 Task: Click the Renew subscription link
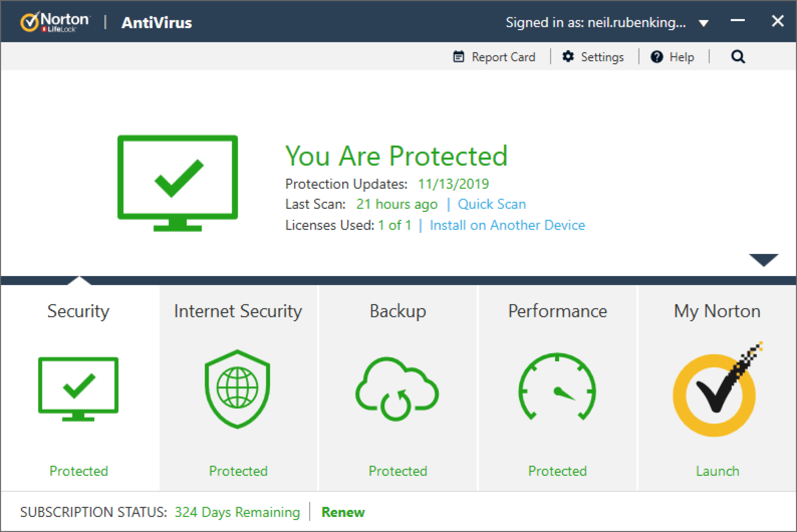coord(343,512)
